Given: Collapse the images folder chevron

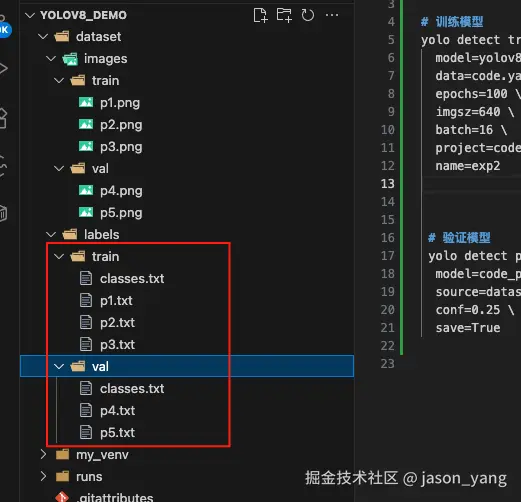Looking at the screenshot, I should [x=51, y=59].
